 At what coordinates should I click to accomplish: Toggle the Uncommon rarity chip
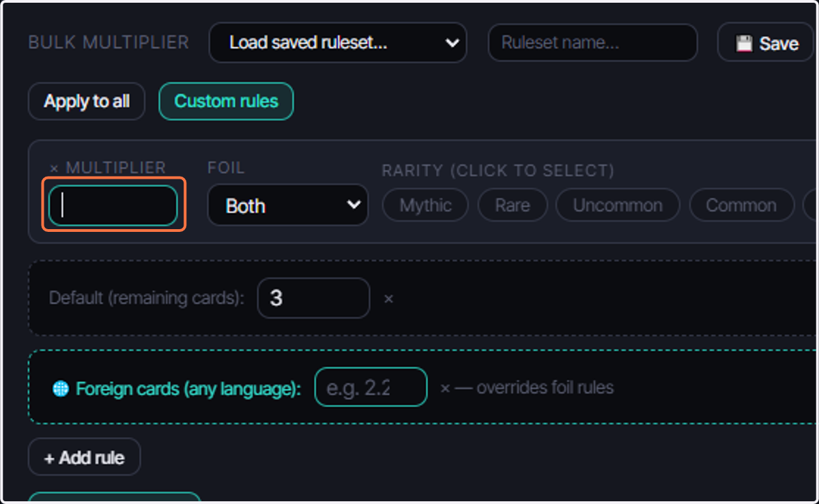pyautogui.click(x=618, y=205)
